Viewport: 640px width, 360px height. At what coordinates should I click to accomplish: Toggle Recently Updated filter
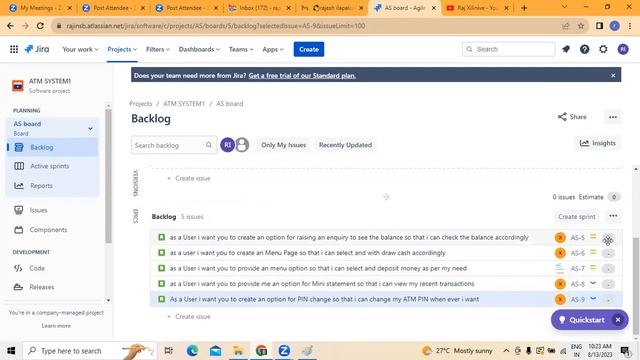345,145
